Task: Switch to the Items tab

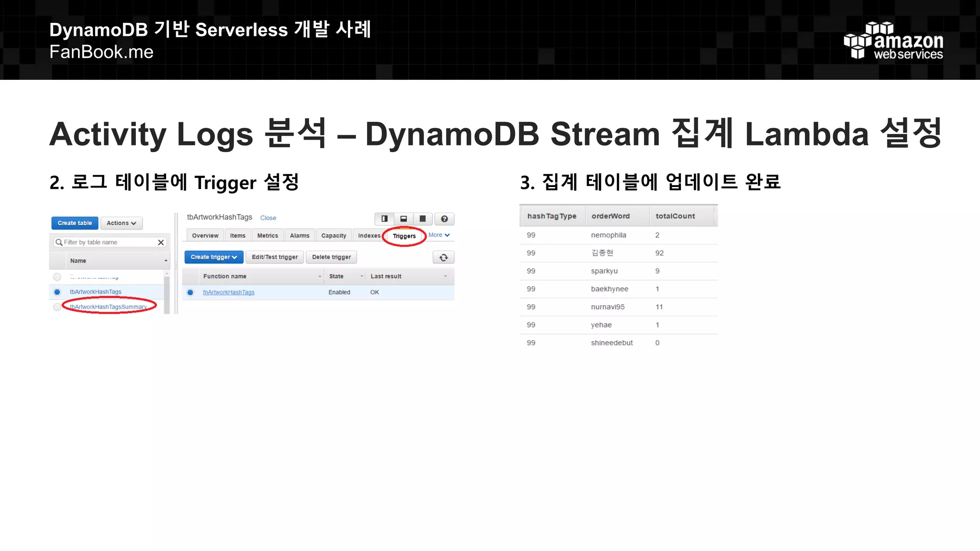Action: (237, 235)
